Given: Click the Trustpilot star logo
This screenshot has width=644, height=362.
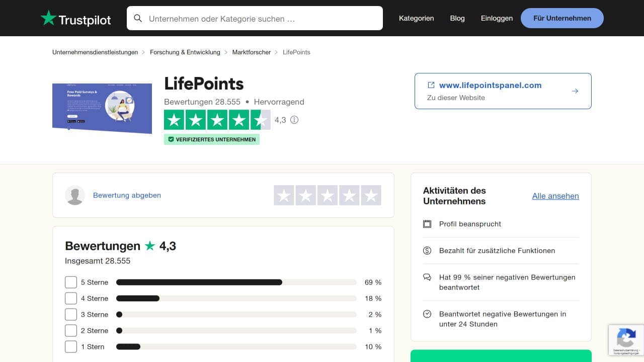Looking at the screenshot, I should [x=48, y=18].
